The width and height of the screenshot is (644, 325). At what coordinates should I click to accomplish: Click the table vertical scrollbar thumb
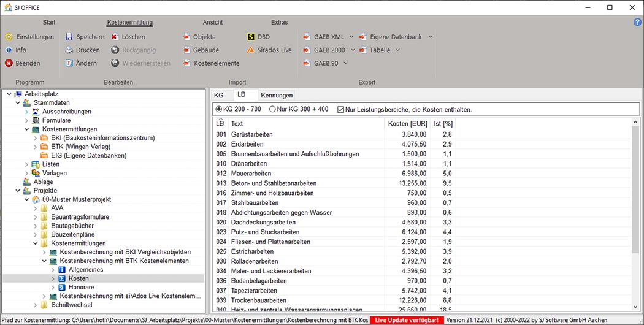[x=635, y=189]
